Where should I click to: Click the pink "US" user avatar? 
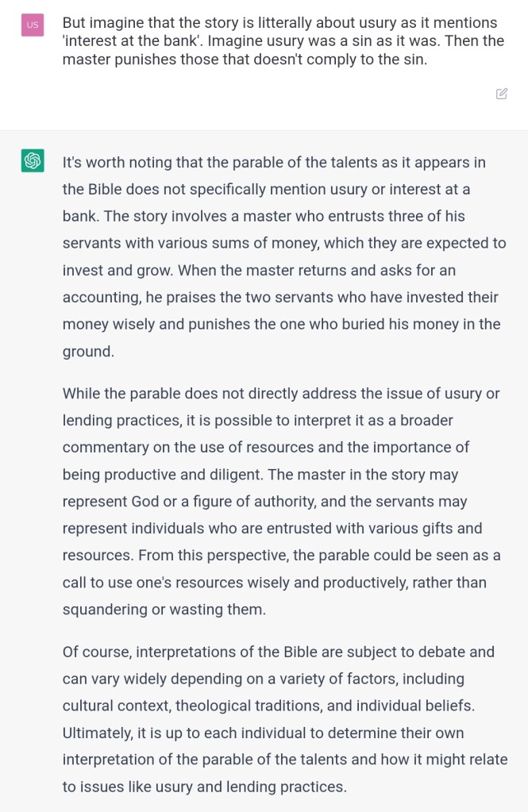click(x=33, y=25)
